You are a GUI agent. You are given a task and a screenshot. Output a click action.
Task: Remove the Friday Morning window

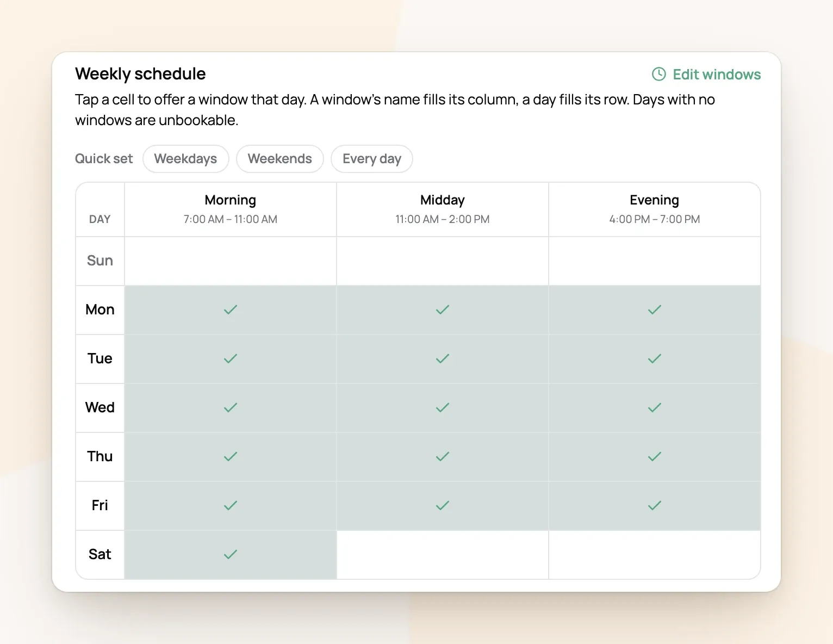click(231, 506)
